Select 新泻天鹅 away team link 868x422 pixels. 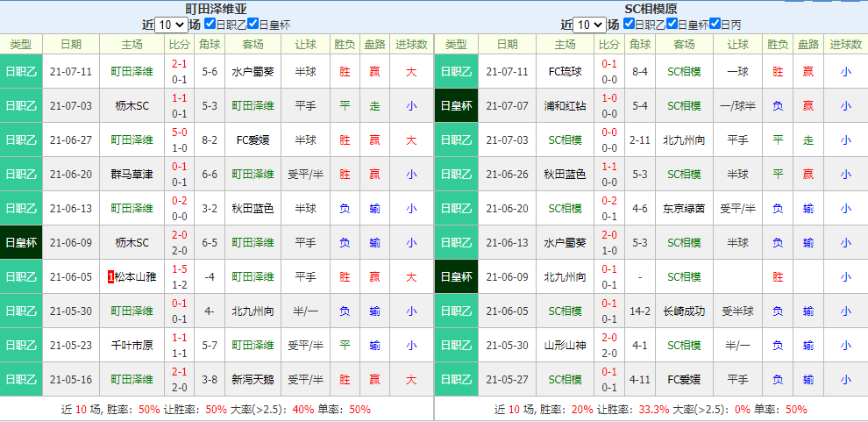pos(253,379)
